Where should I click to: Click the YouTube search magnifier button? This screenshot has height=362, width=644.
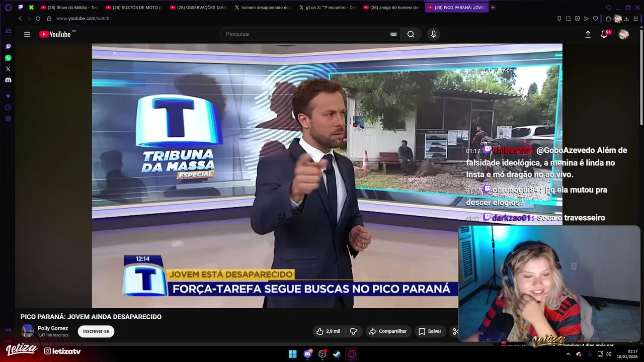tap(411, 34)
